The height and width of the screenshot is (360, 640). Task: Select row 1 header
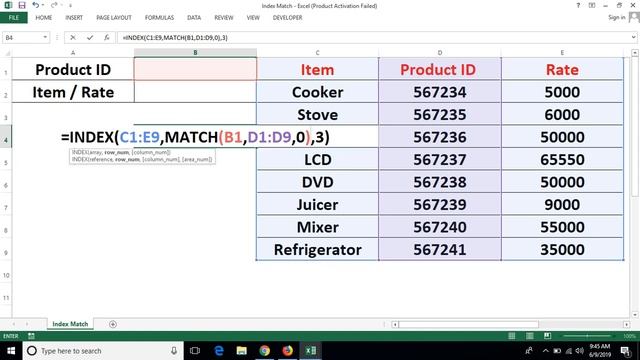[6, 69]
